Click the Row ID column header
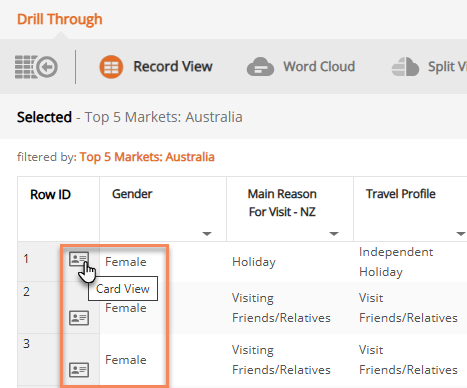Screen dimensions: 467x388 [50, 195]
